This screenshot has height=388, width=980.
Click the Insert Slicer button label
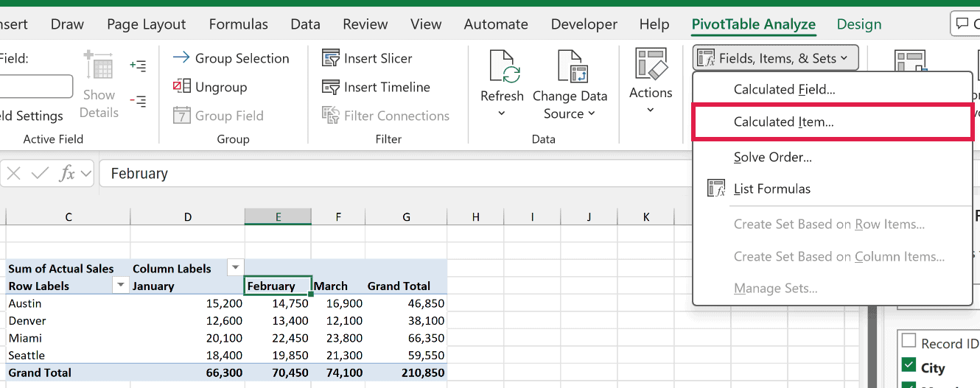(378, 58)
